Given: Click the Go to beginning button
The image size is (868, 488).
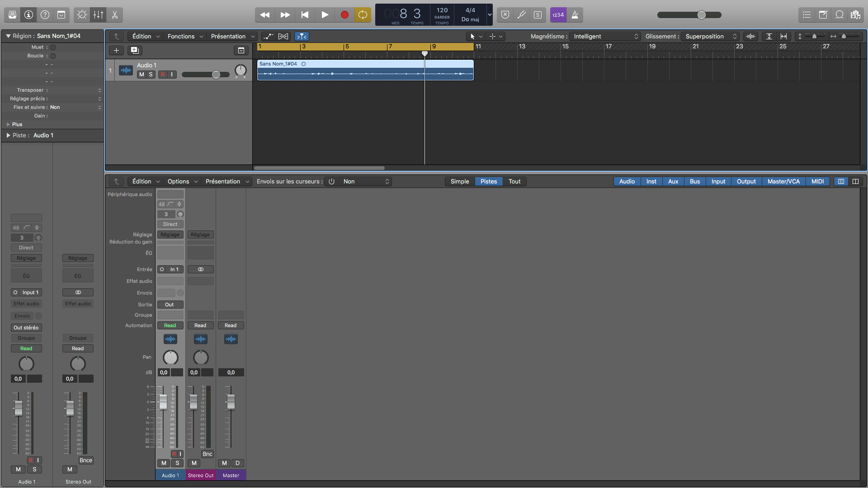Looking at the screenshot, I should coord(305,15).
